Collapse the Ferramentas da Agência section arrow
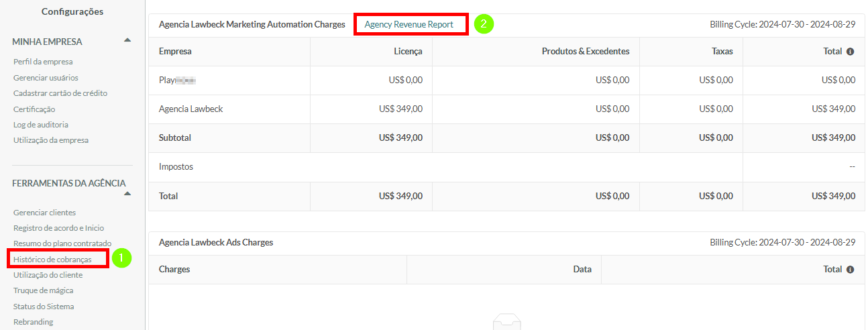The width and height of the screenshot is (868, 330). pyautogui.click(x=127, y=194)
